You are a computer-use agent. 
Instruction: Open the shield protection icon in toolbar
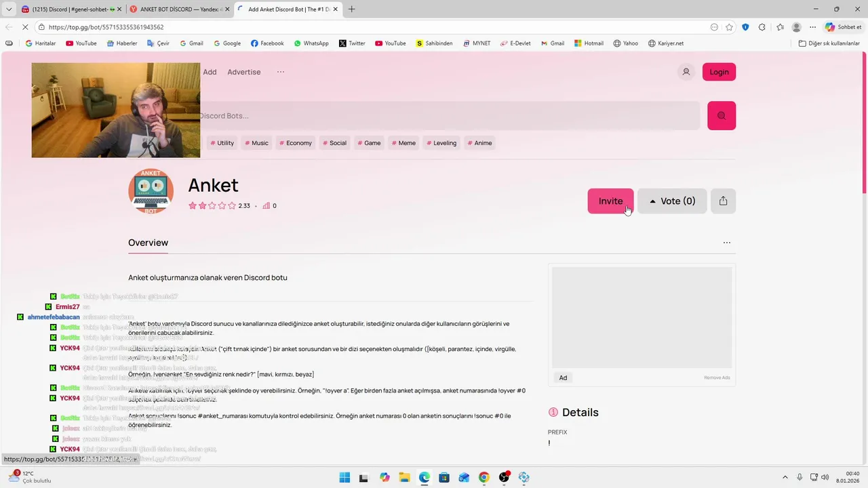745,27
